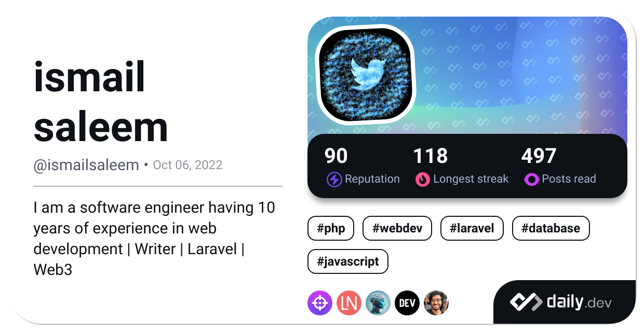Image resolution: width=644 pixels, height=332 pixels.
Task: Click the black DEV source icon
Action: coord(407,303)
